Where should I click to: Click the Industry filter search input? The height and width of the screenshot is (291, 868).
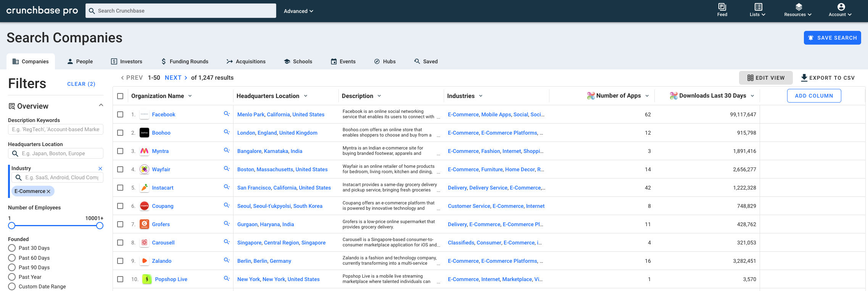coord(57,177)
